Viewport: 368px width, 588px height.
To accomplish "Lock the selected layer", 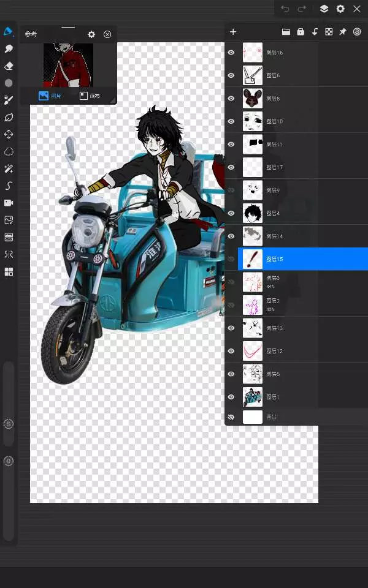I will [x=301, y=32].
